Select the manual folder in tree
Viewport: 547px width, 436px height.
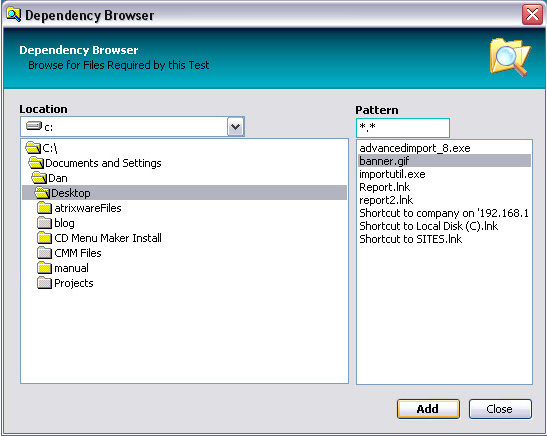(x=71, y=268)
